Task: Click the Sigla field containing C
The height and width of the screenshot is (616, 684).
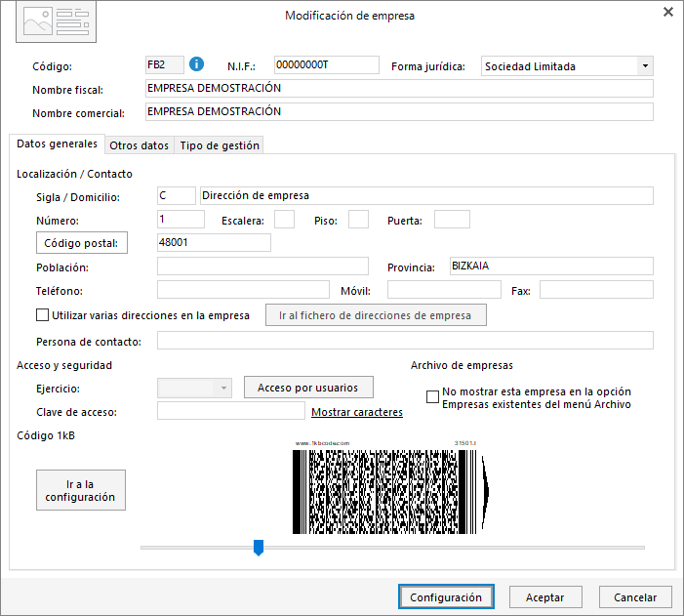Action: (177, 195)
